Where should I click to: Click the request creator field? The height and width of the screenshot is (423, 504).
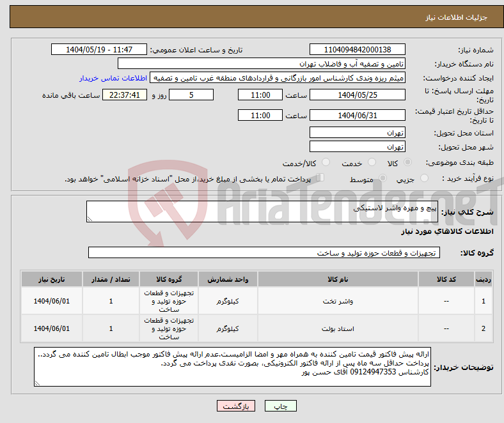[x=278, y=78]
